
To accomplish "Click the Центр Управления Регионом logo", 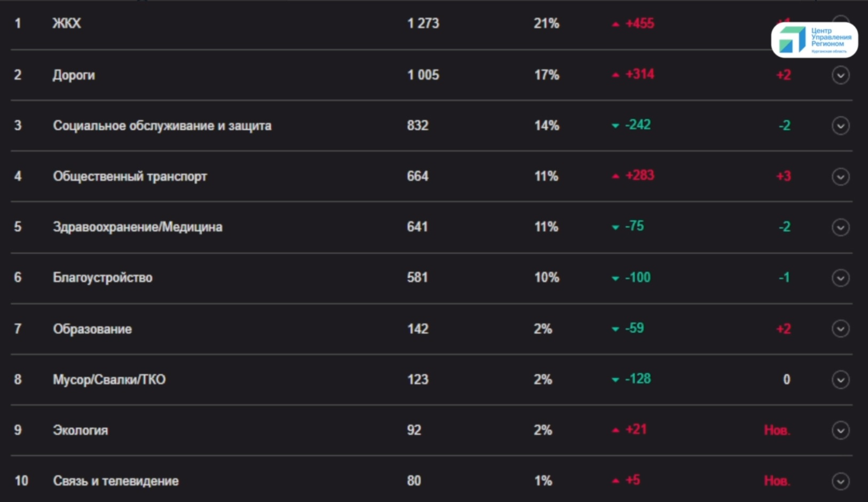I will click(x=815, y=40).
